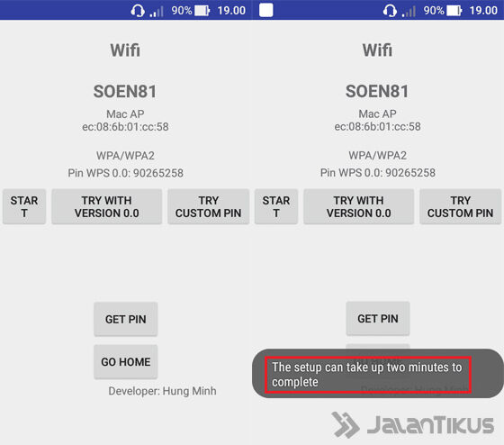Tap battery icon in left status bar
Image resolution: width=504 pixels, height=445 pixels.
tap(202, 11)
